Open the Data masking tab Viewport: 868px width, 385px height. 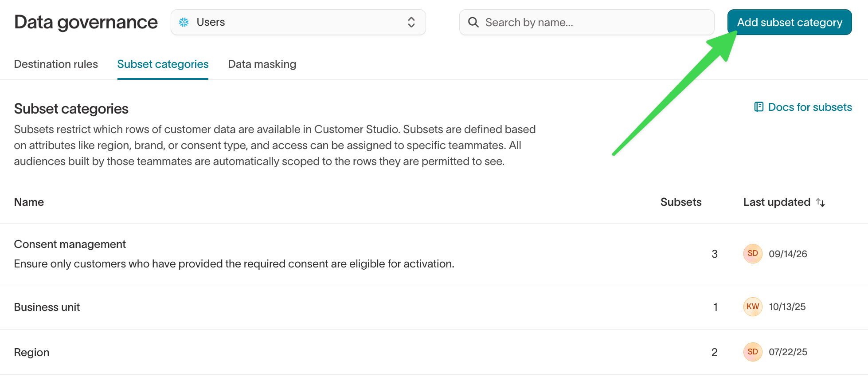pyautogui.click(x=262, y=64)
